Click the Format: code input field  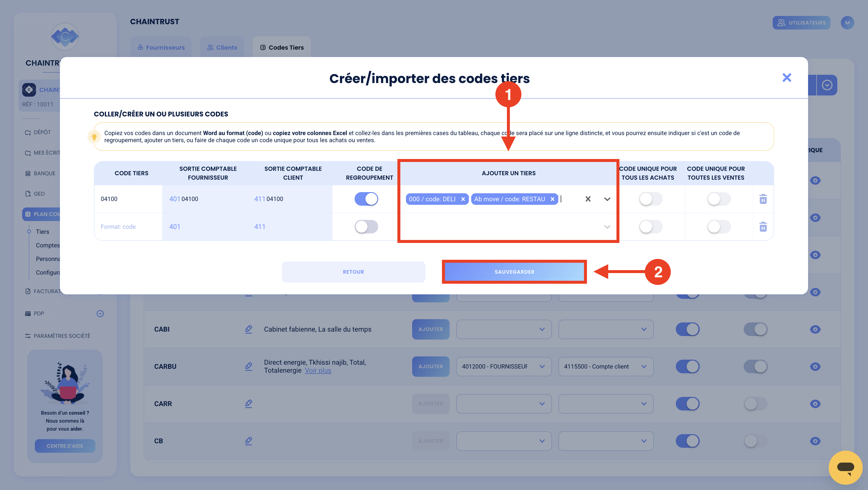[x=128, y=227]
